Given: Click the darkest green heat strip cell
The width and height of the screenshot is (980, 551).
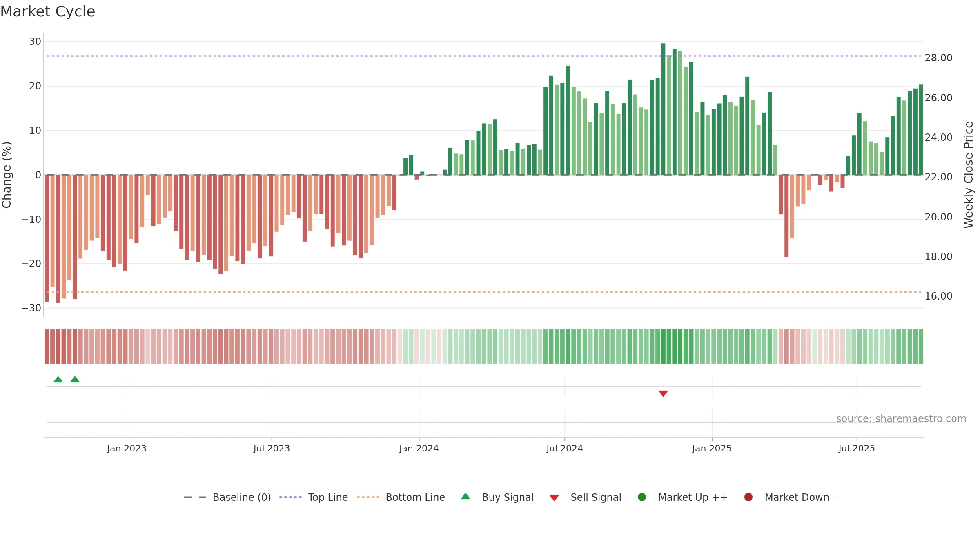Looking at the screenshot, I should pyautogui.click(x=663, y=347).
